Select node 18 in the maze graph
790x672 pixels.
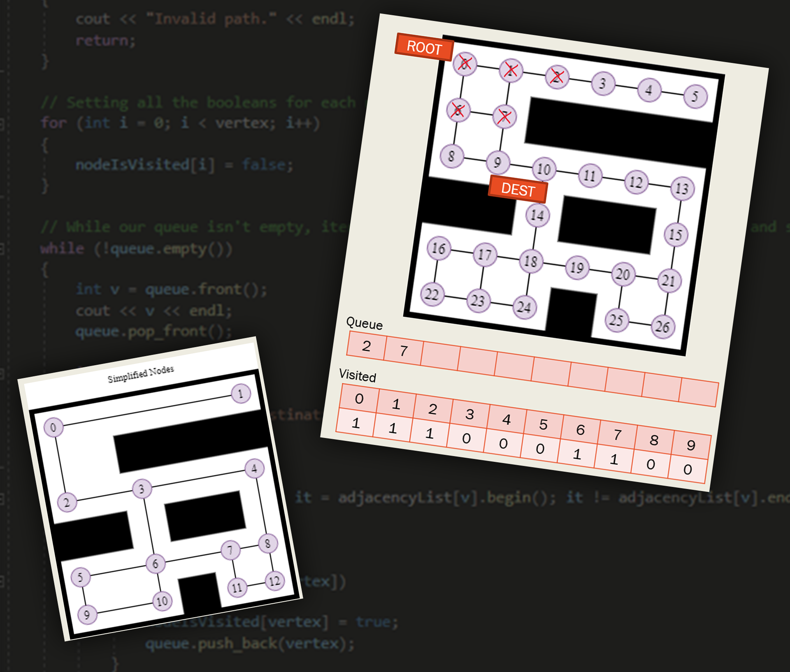point(531,261)
